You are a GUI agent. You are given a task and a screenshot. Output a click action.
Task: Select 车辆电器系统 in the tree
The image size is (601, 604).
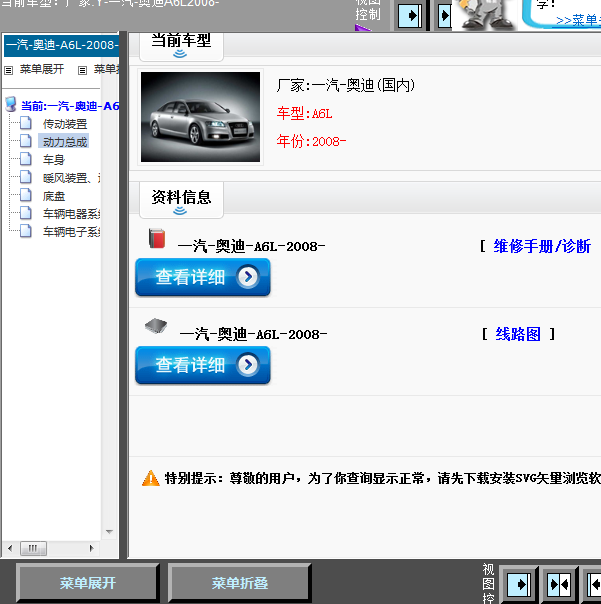click(72, 214)
